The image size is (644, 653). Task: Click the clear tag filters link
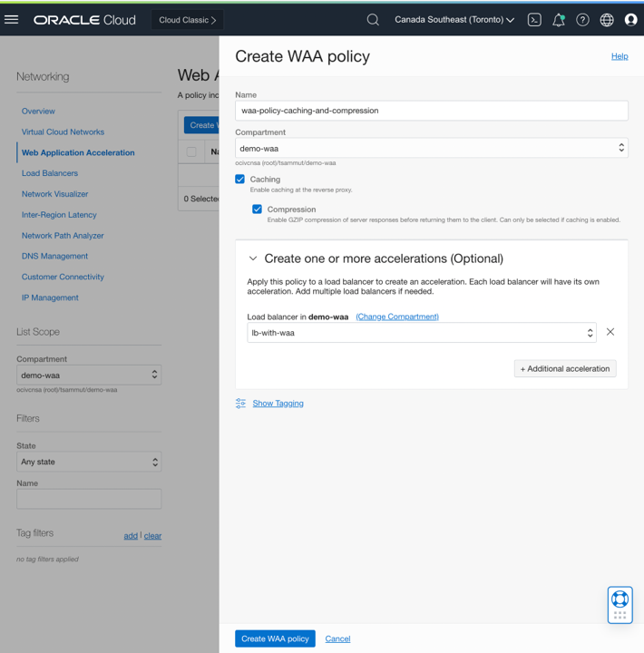(x=152, y=536)
